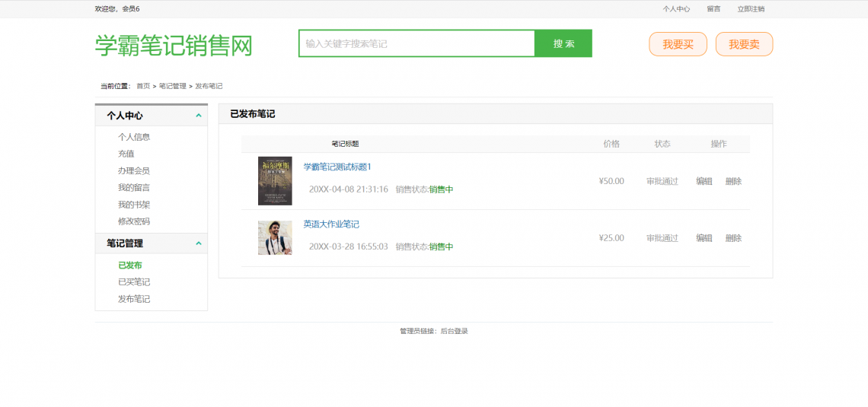Edit the 英语大作业笔记 note
This screenshot has height=407, width=868.
704,238
